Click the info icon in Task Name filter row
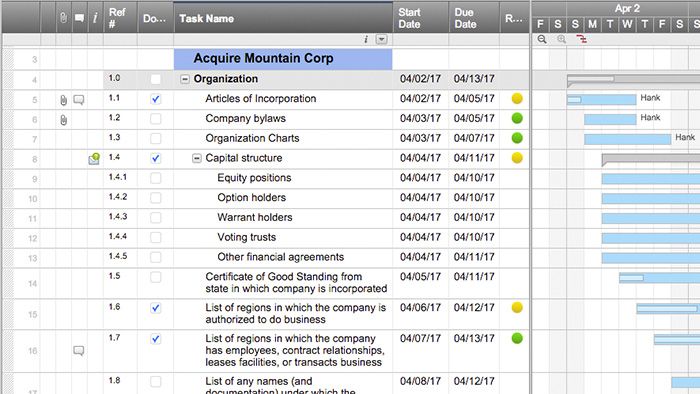Image resolution: width=700 pixels, height=394 pixels. (x=366, y=39)
